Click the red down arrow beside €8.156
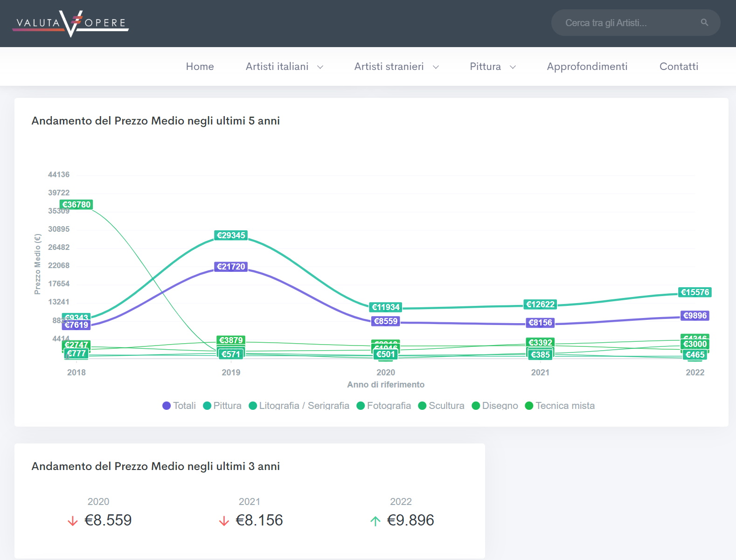Image resolution: width=736 pixels, height=560 pixels. click(x=224, y=521)
